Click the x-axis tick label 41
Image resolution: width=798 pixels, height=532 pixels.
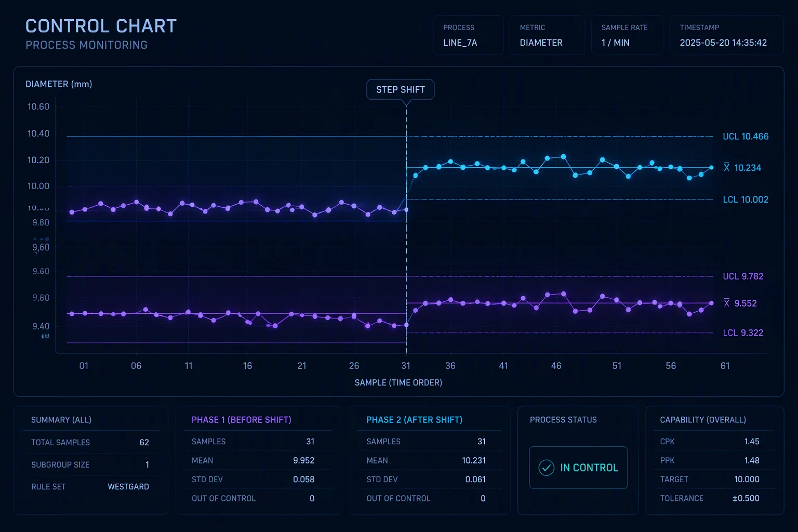click(503, 366)
